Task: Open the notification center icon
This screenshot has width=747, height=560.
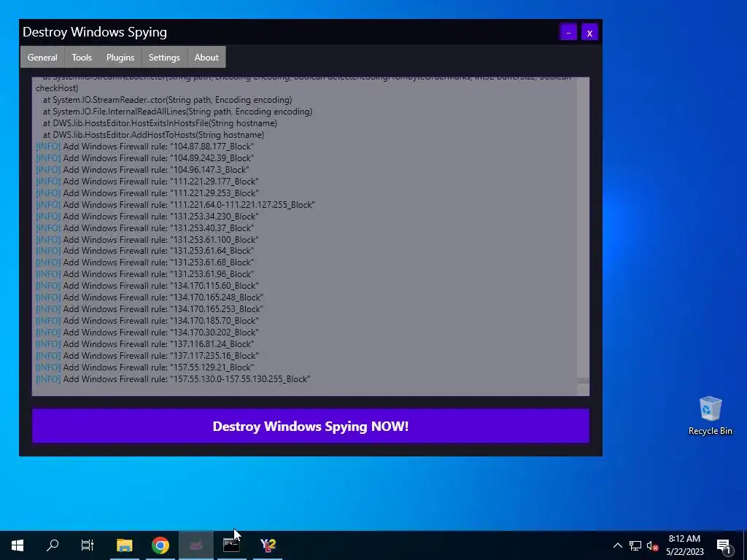Action: click(x=724, y=545)
